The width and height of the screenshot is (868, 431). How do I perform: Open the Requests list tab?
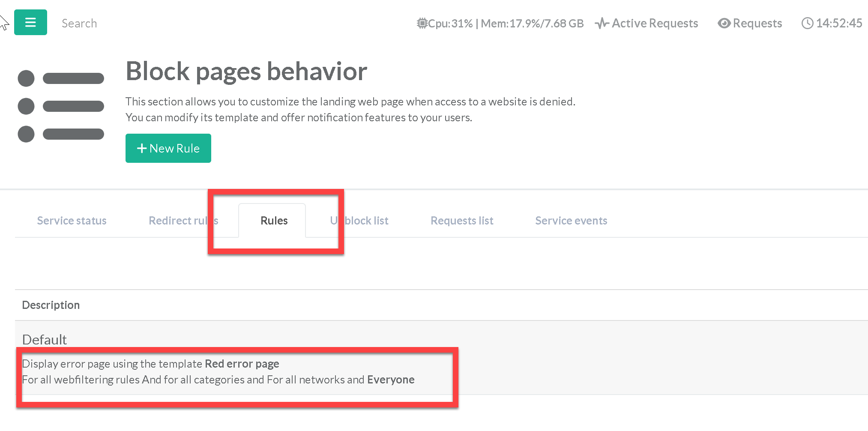(x=462, y=221)
